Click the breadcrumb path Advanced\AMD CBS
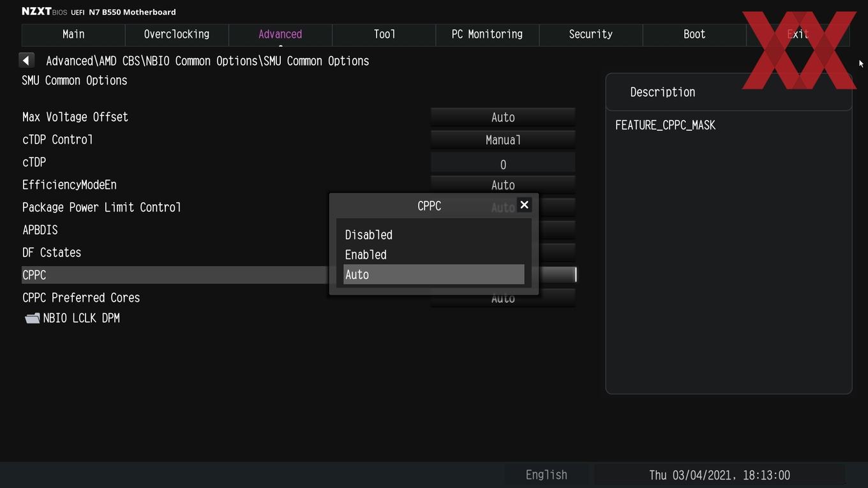Viewport: 868px width, 488px height. point(94,61)
